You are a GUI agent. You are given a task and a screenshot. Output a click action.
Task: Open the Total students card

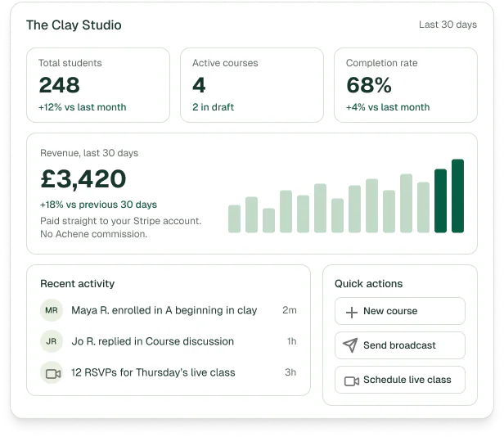click(x=98, y=85)
